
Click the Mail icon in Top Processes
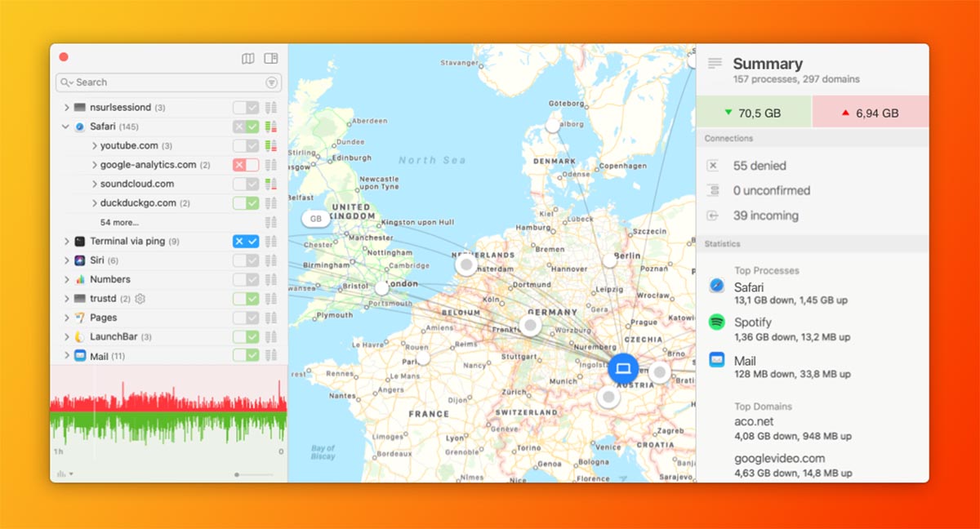717,360
